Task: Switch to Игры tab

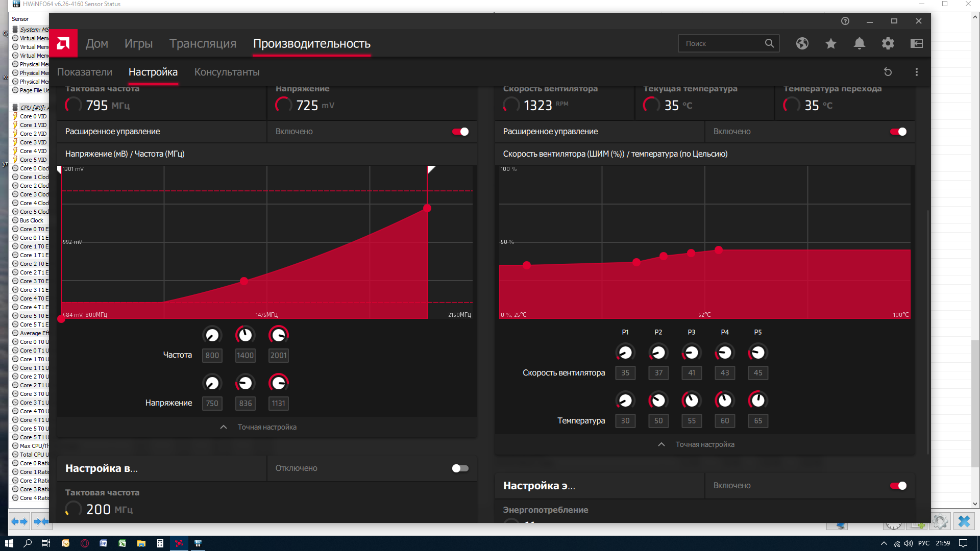Action: click(138, 43)
